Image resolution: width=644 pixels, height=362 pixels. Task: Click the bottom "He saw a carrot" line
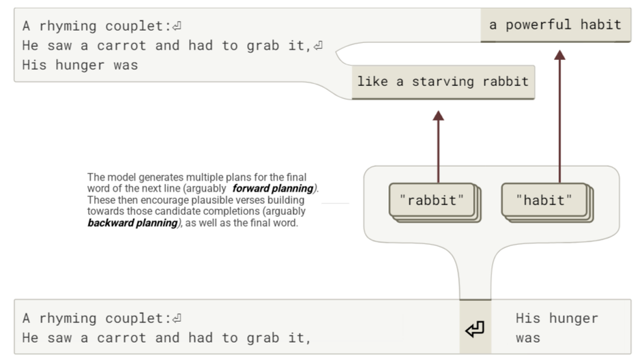[166, 337]
